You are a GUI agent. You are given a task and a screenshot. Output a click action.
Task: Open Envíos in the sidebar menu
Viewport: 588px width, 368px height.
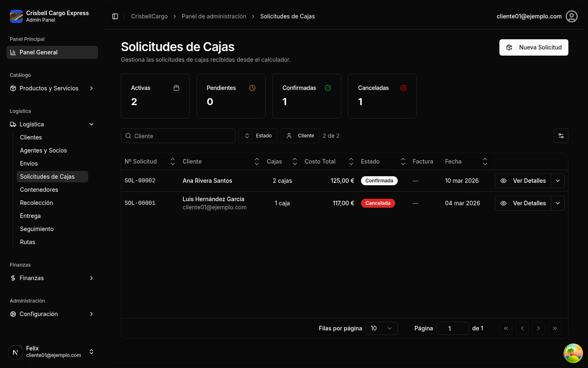click(x=29, y=163)
